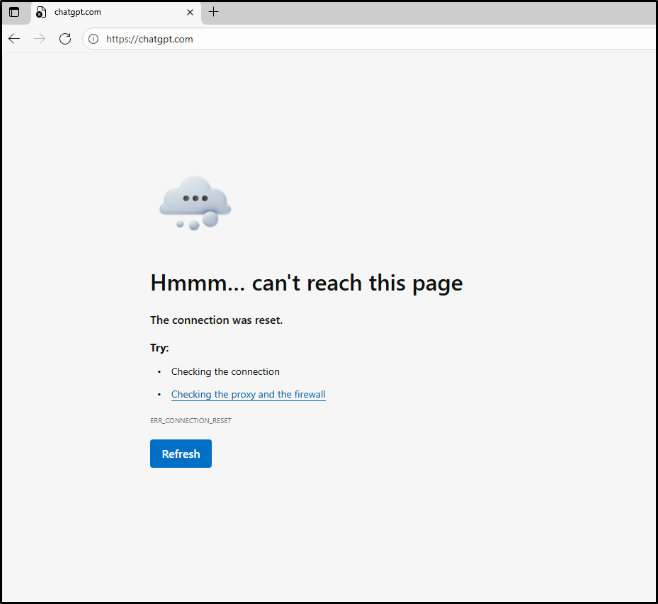
Task: Open a new tab with plus icon
Action: tap(213, 12)
